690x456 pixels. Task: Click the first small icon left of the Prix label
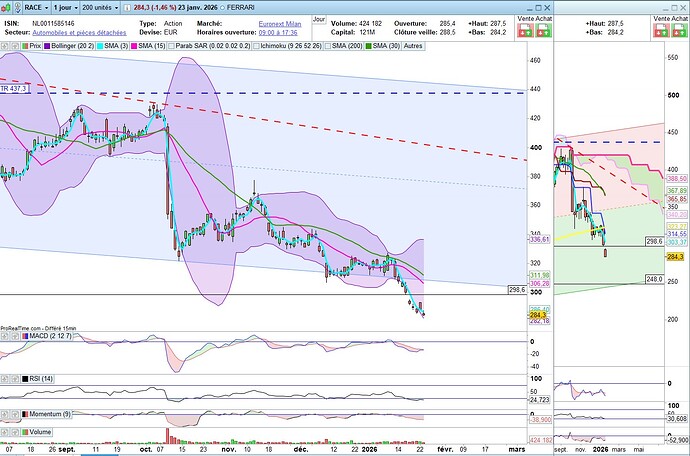tap(4, 46)
